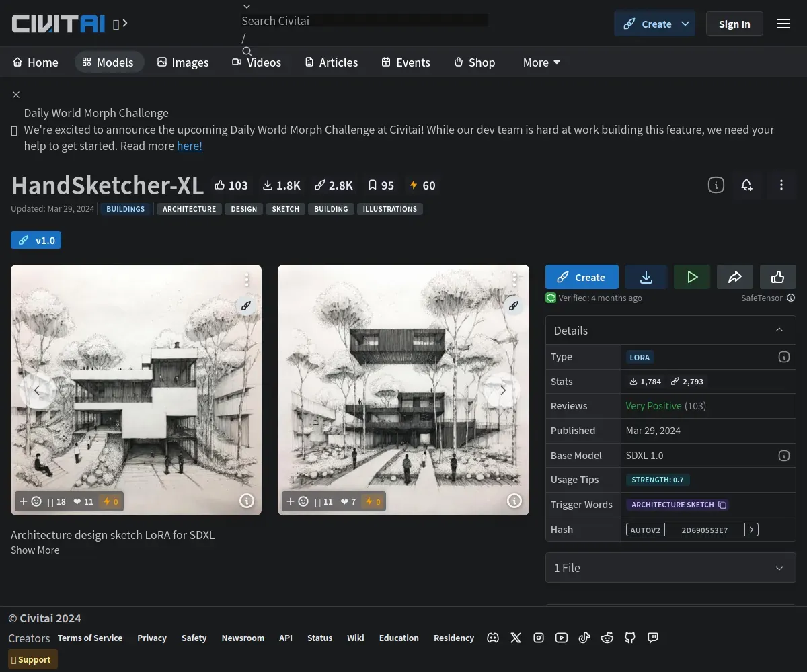The width and height of the screenshot is (807, 672).
Task: Go to the Home tab
Action: click(x=36, y=62)
